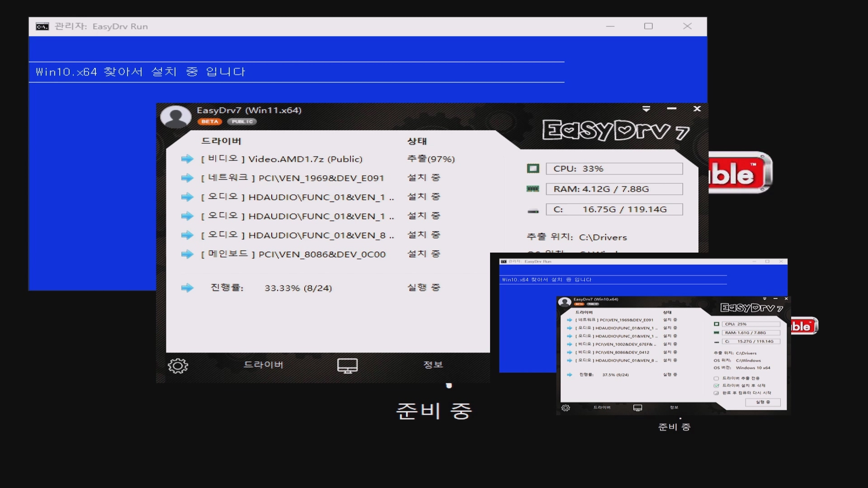Click arrow icon beside HDAUDIO\FUNC_01&VEN_8 in Win11.x64 list
This screenshot has width=868, height=488.
[x=187, y=235]
